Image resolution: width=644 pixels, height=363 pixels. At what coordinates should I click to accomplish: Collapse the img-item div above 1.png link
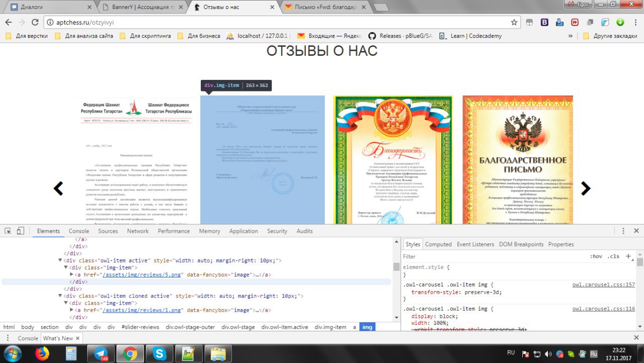coord(66,303)
